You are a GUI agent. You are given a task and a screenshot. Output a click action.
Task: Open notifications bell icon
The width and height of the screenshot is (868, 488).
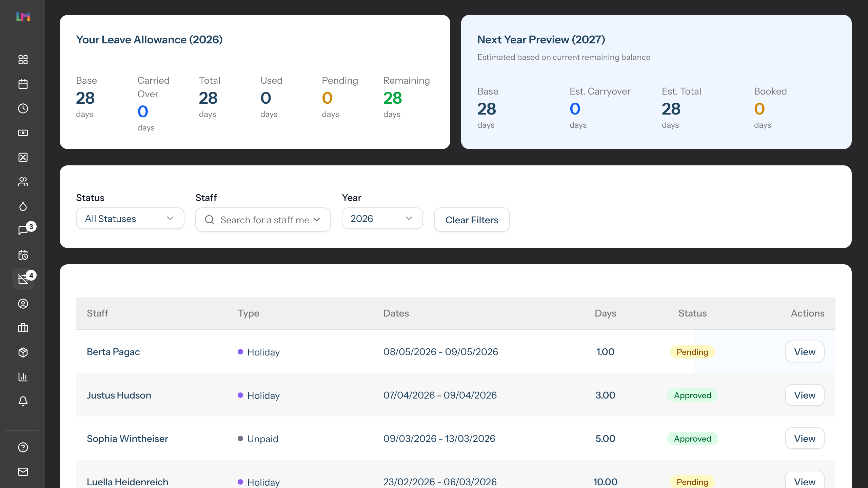pyautogui.click(x=23, y=401)
